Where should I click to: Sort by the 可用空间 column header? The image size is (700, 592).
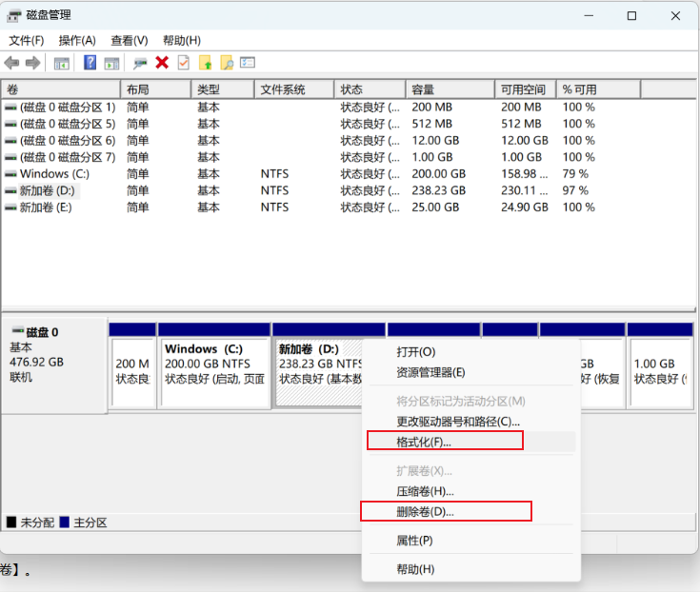click(526, 89)
